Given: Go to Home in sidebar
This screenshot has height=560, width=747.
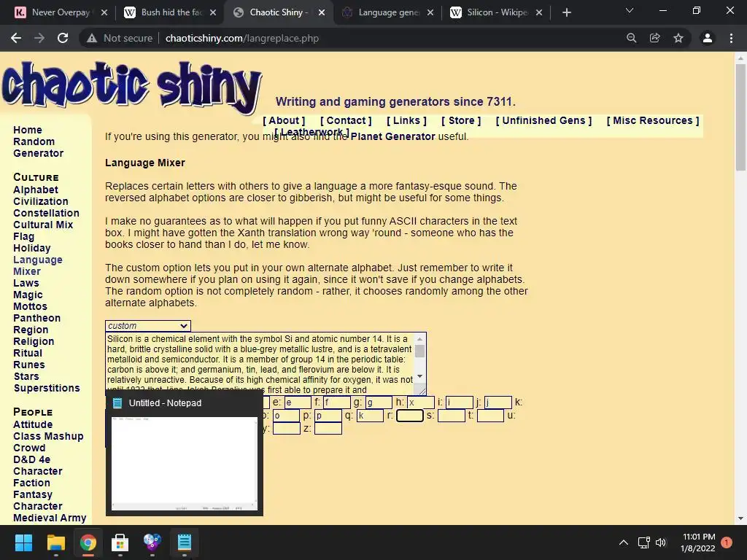Looking at the screenshot, I should click(28, 130).
